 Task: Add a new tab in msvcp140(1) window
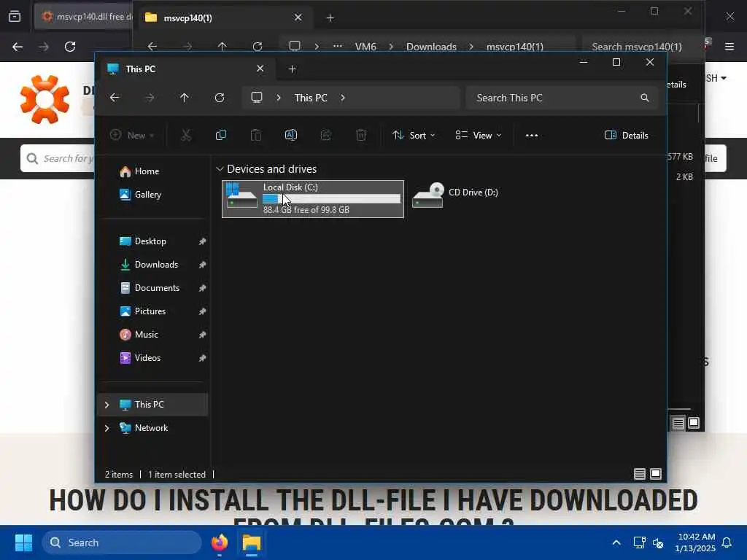point(330,18)
